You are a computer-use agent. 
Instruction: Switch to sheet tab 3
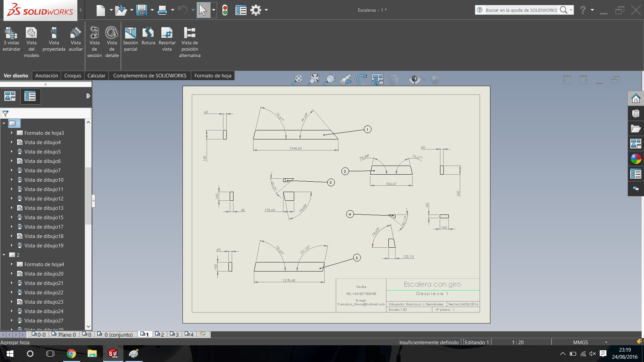point(174,334)
